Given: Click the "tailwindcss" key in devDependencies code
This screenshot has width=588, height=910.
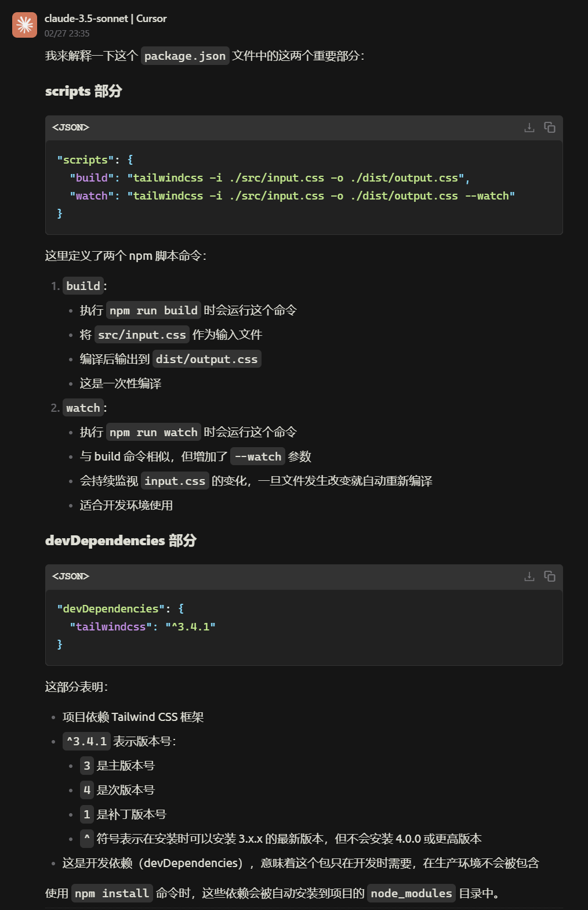Looking at the screenshot, I should coord(111,627).
